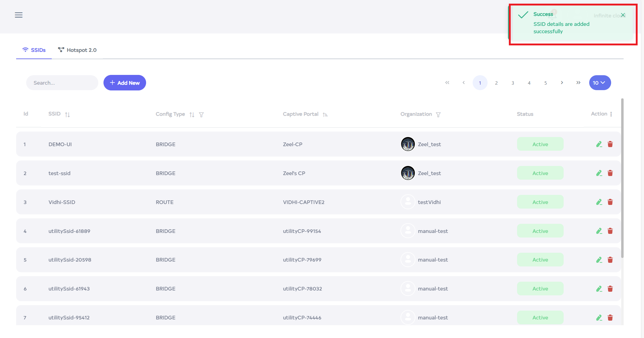Delete the test-ssid row
Image resolution: width=644 pixels, height=338 pixels.
pyautogui.click(x=610, y=173)
